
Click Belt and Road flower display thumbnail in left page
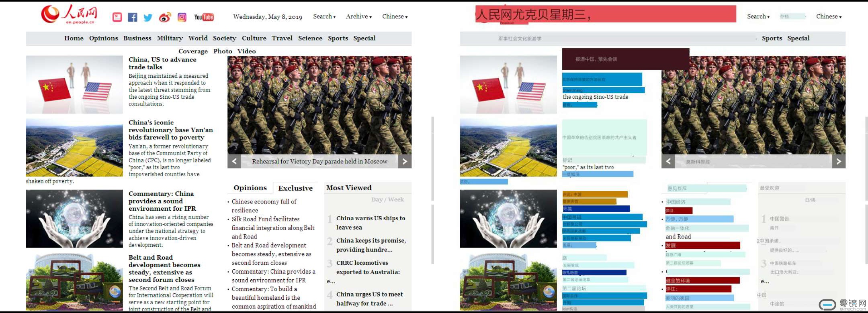[74, 282]
